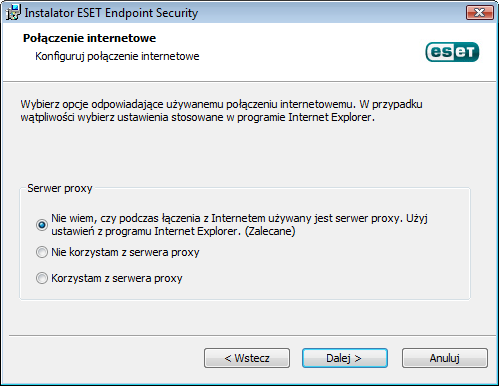Click the 'Konfiguruj połączenie internetowe' subtitle
499x386 pixels.
click(117, 56)
